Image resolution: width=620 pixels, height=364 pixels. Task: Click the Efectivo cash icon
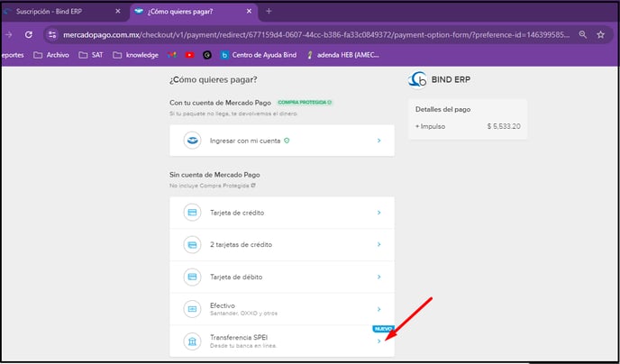click(x=193, y=309)
